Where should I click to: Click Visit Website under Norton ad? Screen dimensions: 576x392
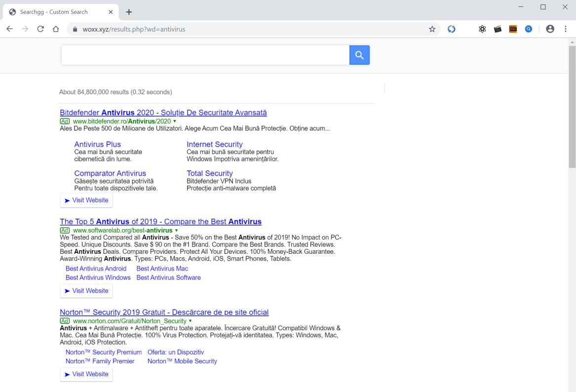(86, 374)
